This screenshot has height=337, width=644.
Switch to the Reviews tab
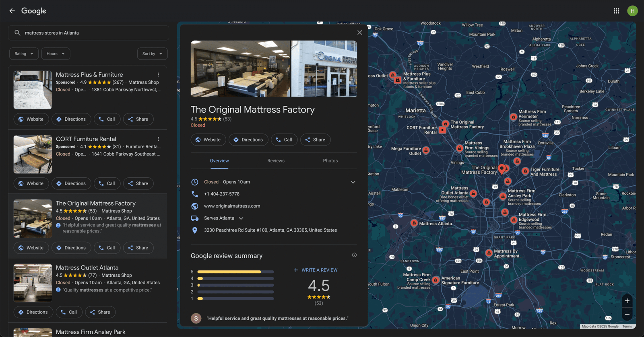pos(276,161)
